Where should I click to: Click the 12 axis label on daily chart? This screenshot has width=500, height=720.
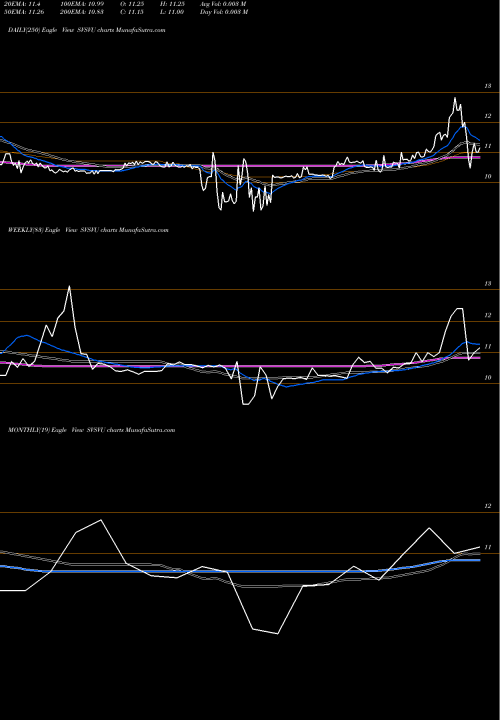coord(488,116)
